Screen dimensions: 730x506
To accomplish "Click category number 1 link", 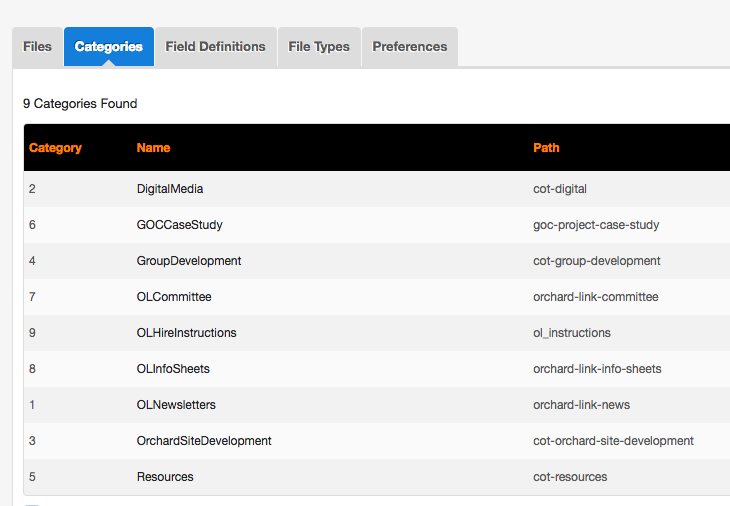I will [x=32, y=405].
